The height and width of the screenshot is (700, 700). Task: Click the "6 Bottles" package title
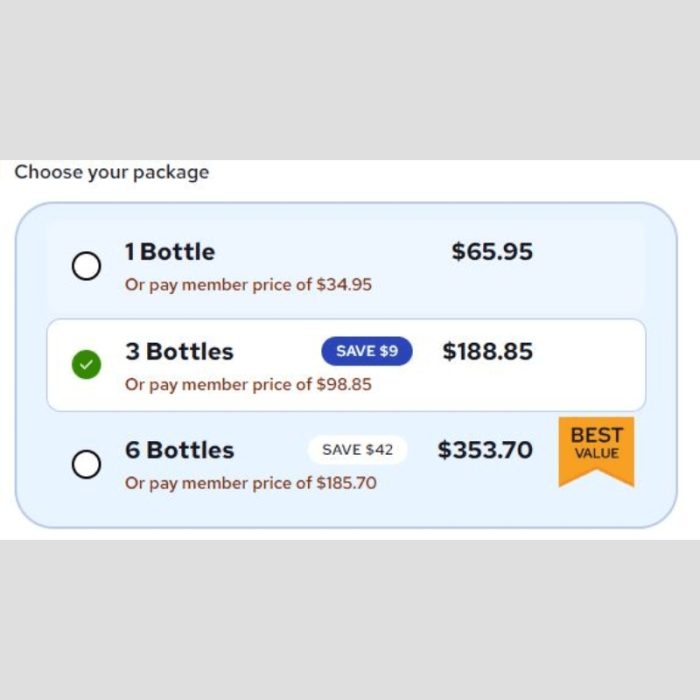pos(179,450)
